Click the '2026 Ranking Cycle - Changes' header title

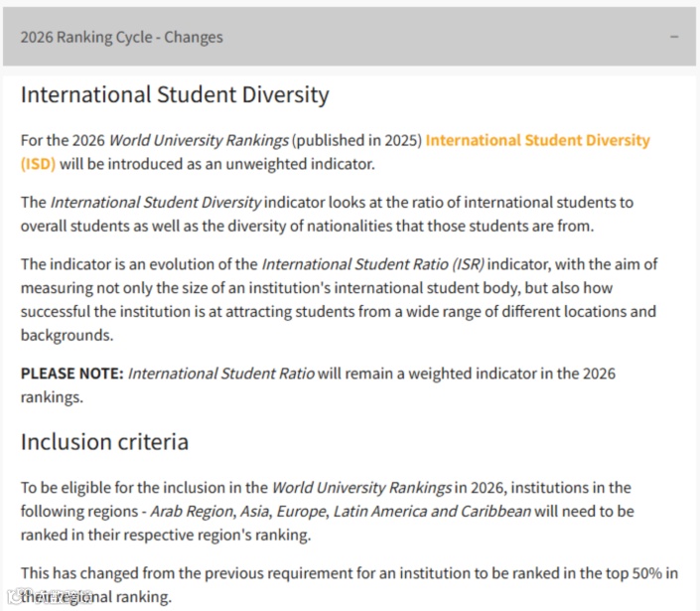click(121, 37)
